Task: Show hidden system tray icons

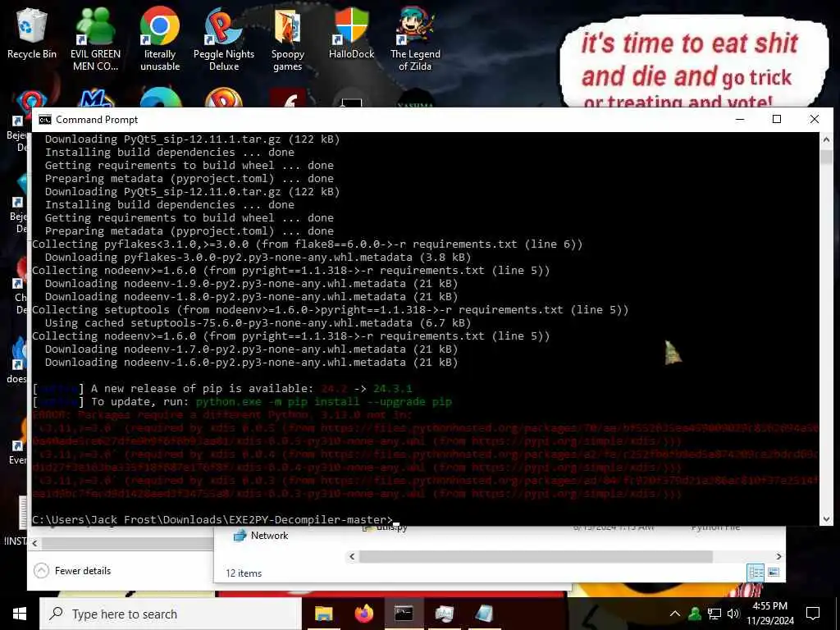Action: [675, 614]
